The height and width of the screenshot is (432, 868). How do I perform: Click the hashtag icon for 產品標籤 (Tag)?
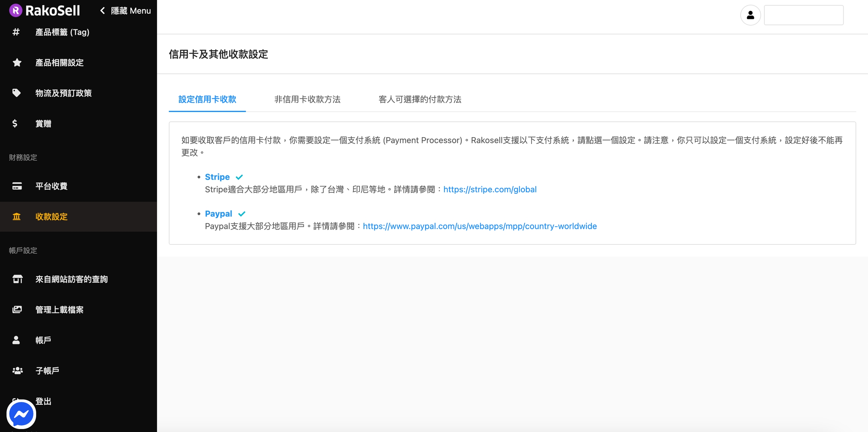click(x=16, y=32)
